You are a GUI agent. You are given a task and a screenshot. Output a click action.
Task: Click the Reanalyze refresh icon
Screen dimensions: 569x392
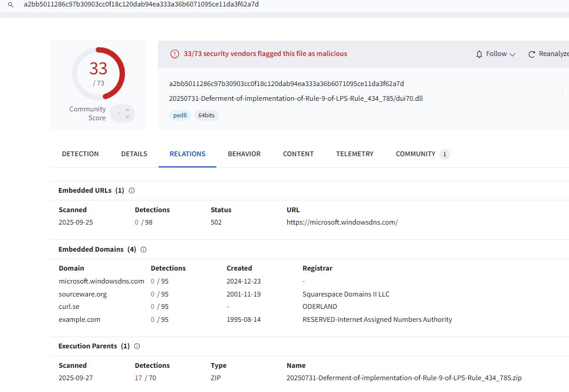[532, 54]
